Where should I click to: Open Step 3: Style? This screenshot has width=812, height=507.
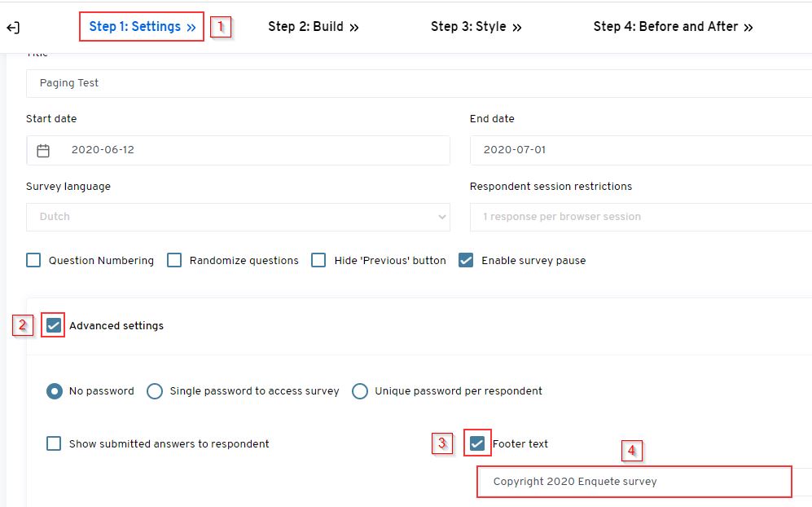click(476, 27)
